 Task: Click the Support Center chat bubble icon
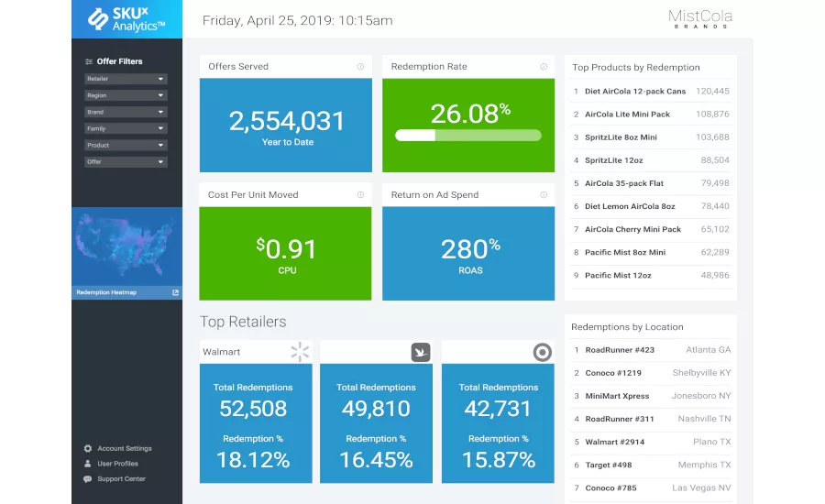(x=88, y=478)
